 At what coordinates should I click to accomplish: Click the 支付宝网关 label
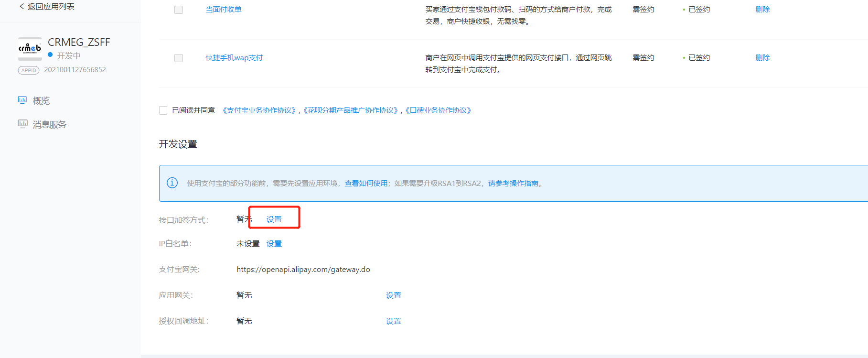180,270
